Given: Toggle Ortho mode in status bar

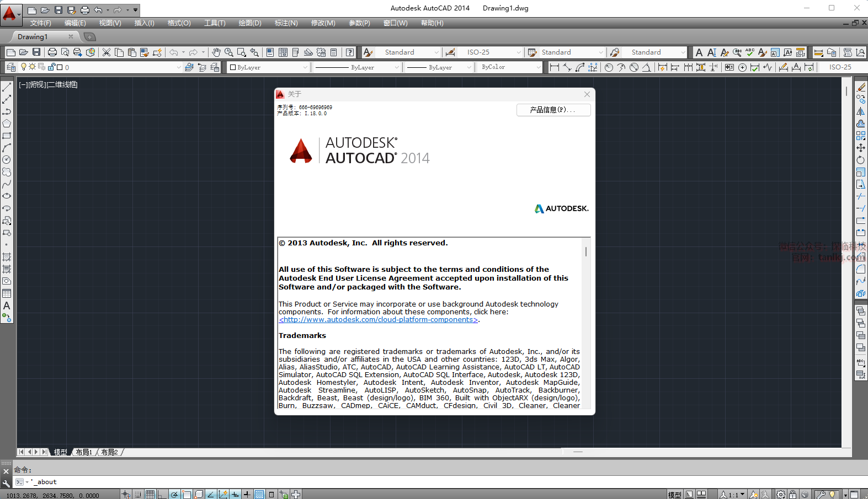Looking at the screenshot, I should (162, 495).
